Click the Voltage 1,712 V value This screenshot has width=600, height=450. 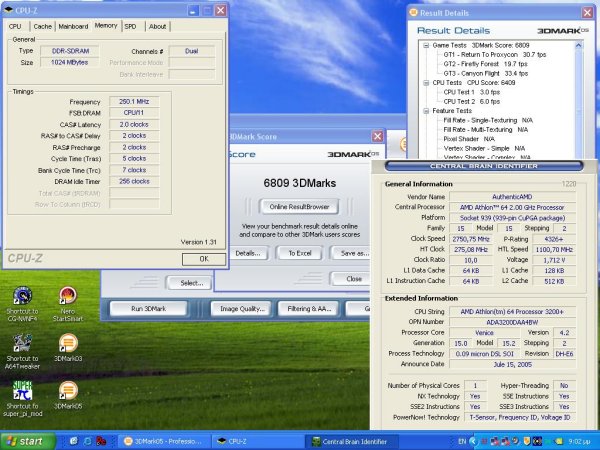tap(554, 260)
